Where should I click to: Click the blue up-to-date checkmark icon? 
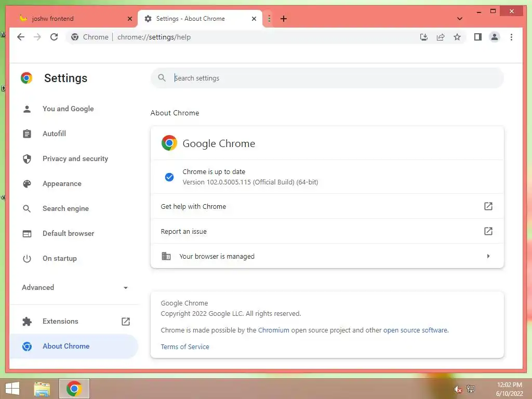pyautogui.click(x=169, y=177)
